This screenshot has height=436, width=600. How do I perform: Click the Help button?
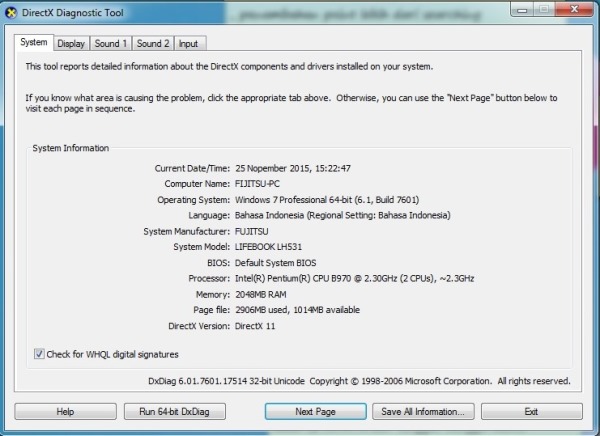click(65, 412)
